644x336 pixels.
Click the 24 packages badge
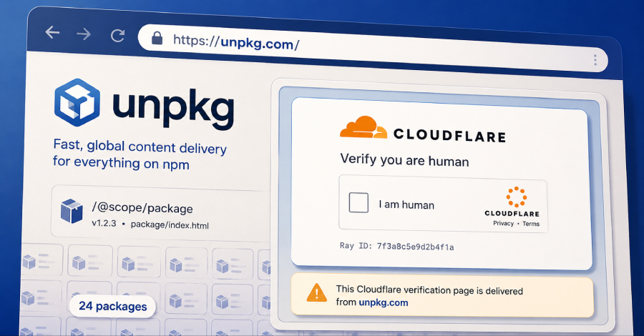(112, 307)
